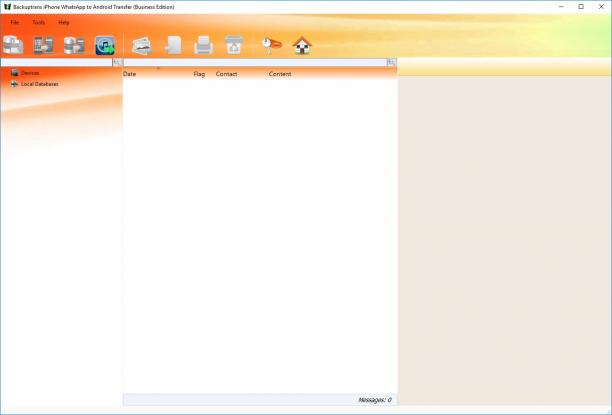
Task: Click the backup messages database toolbar icon
Action: click(x=13, y=45)
